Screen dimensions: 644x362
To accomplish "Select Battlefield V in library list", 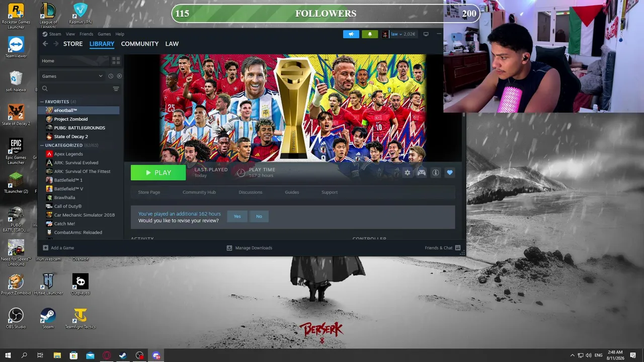I will [x=79, y=189].
